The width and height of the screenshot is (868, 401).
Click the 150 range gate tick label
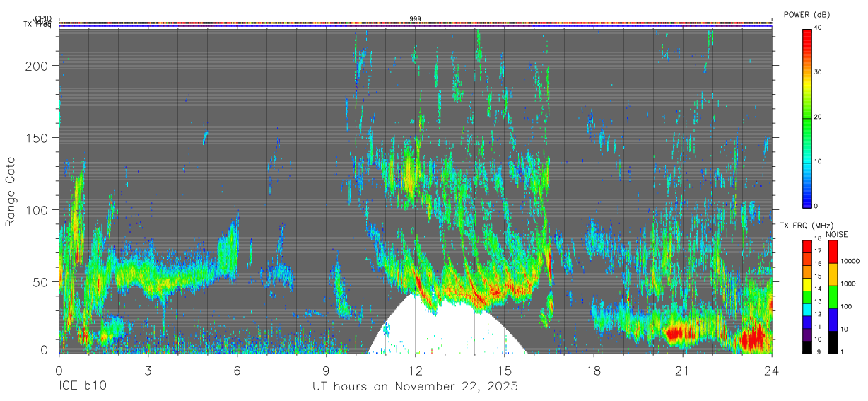(38, 138)
